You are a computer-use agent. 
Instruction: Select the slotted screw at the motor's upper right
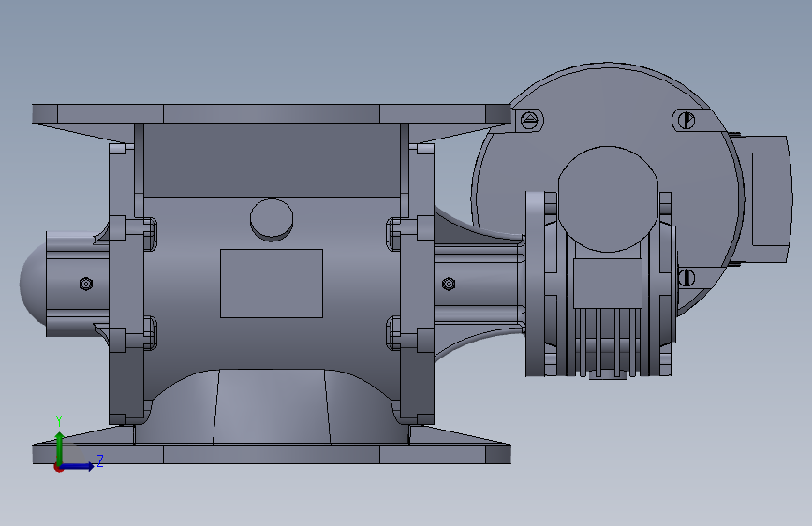coord(687,120)
